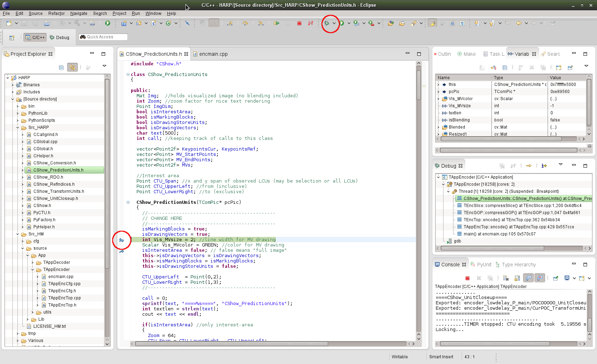597x364 pixels.
Task: Click the Resume debugging icon
Action: 276,23
